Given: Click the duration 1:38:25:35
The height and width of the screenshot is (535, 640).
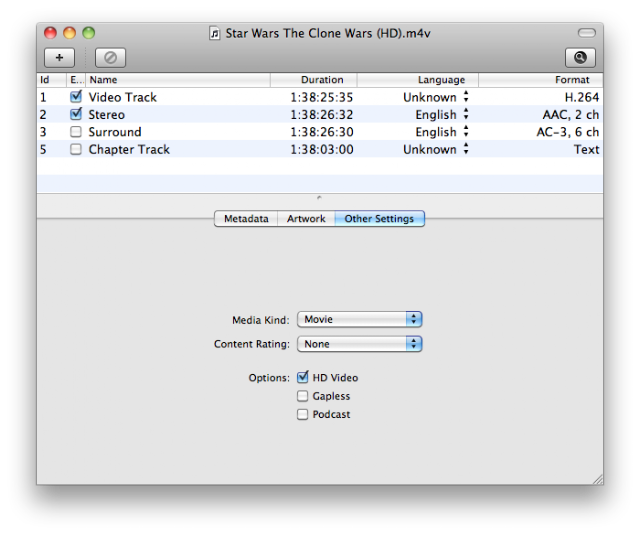Looking at the screenshot, I should pos(322,98).
